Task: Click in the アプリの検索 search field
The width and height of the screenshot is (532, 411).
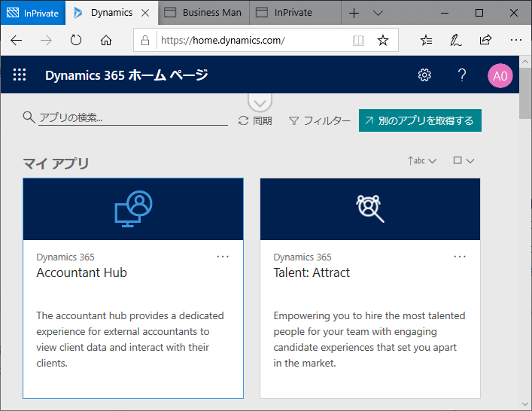Action: coord(133,117)
